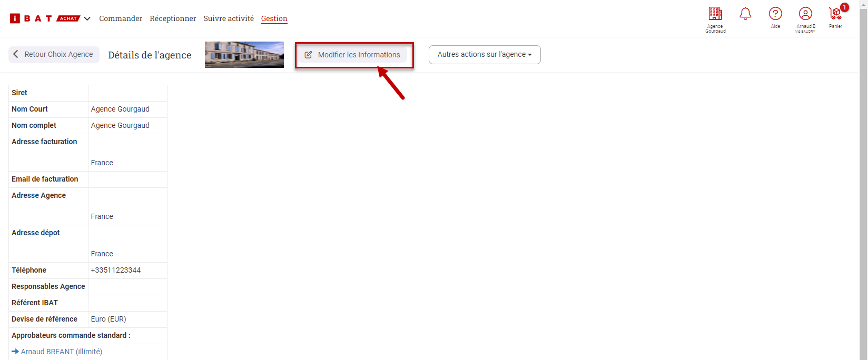Open the Arnaud BREANT (illimité) link
The width and height of the screenshot is (868, 360).
pos(62,352)
